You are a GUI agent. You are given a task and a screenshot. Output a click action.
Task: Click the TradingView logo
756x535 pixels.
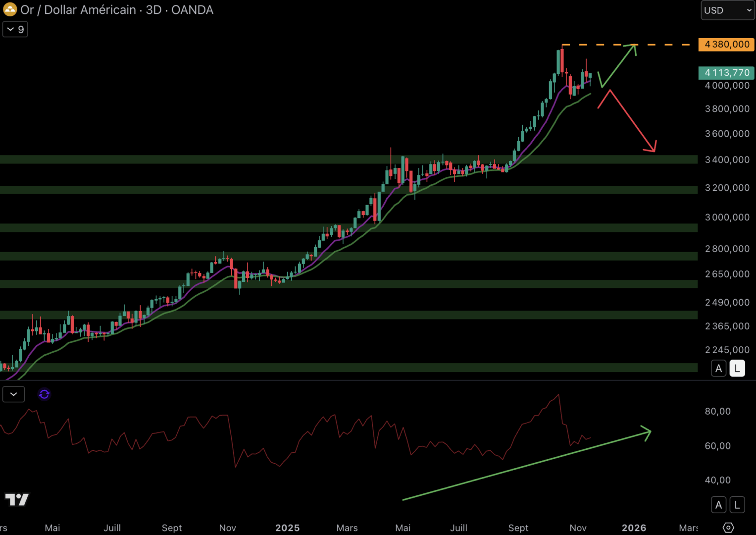pos(17,499)
